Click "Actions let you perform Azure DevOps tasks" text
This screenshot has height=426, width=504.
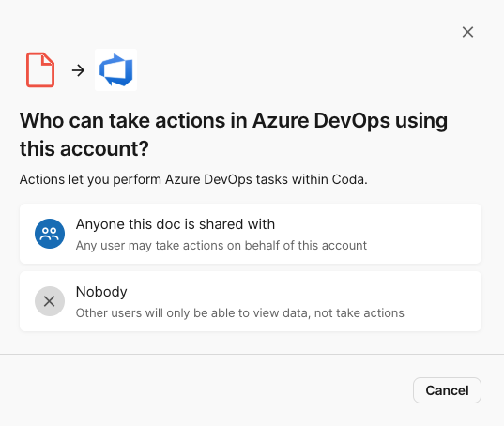193,179
